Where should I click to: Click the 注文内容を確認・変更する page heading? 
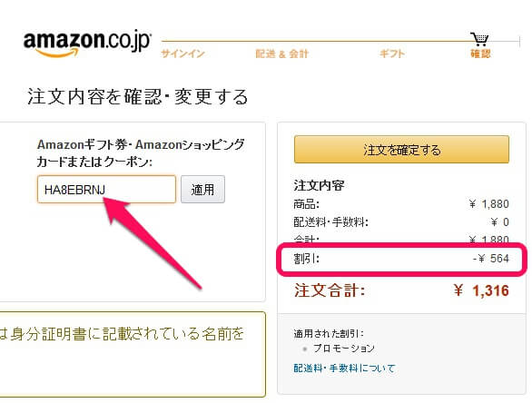[x=137, y=96]
